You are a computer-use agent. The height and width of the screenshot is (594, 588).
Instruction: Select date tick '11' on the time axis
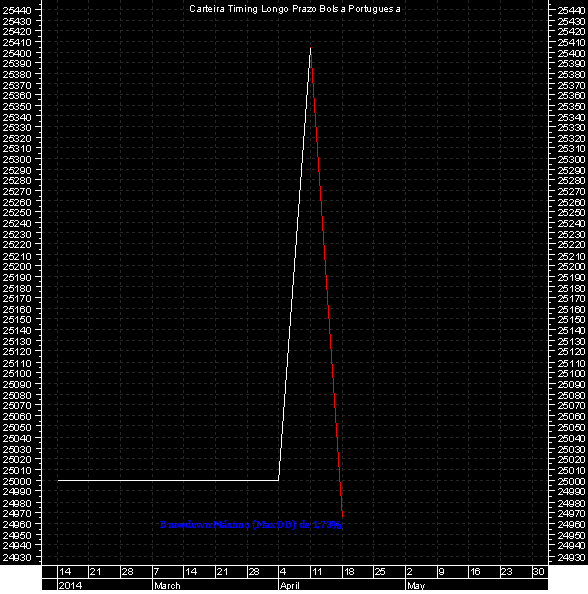point(317,571)
